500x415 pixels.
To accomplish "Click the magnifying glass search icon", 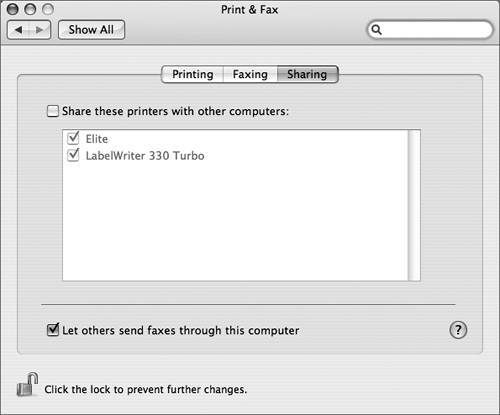I will click(376, 30).
